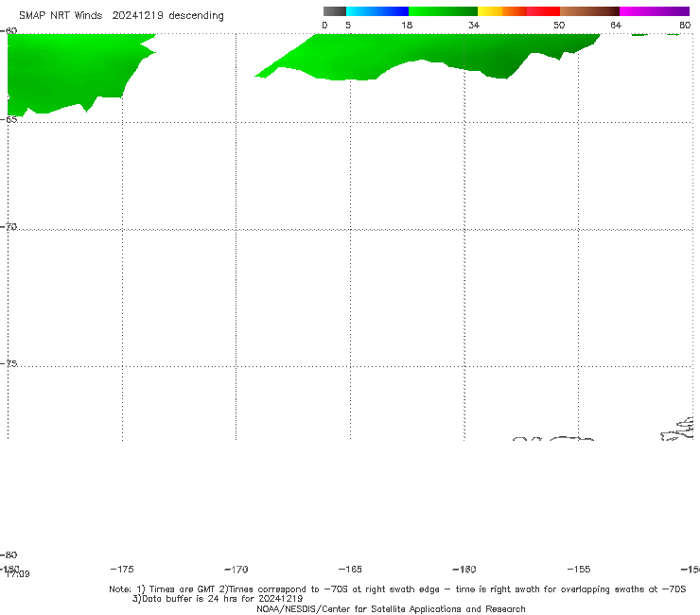Click the color bar label 64
This screenshot has height=615, width=700.
(x=616, y=25)
